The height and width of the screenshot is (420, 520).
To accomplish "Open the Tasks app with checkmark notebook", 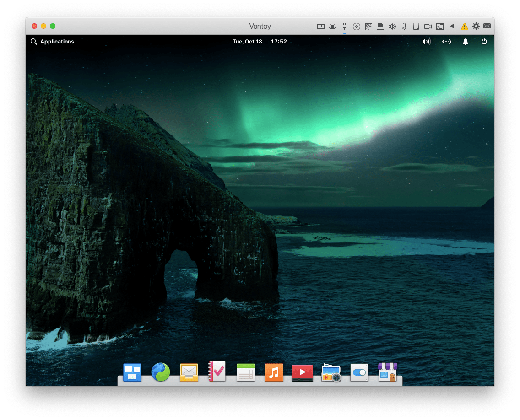I will [217, 372].
